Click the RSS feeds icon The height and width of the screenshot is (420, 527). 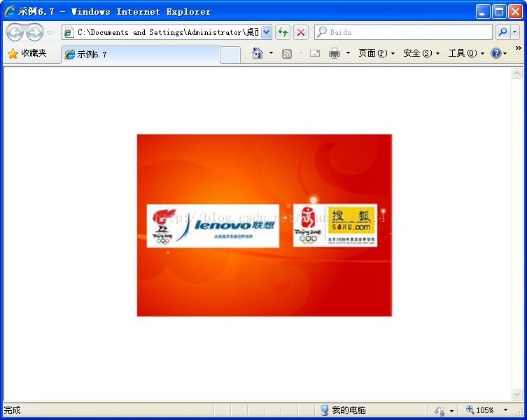point(287,53)
